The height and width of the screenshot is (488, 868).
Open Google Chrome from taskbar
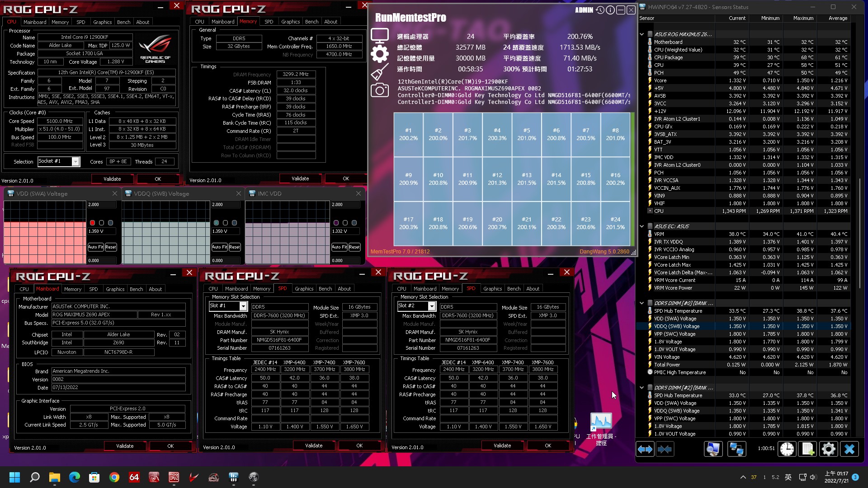point(114,477)
